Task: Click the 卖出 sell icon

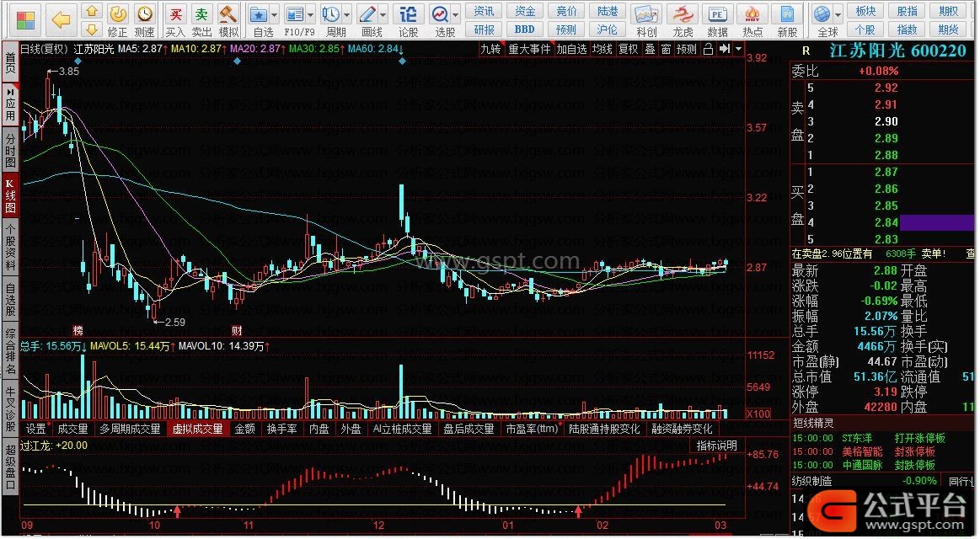Action: click(x=201, y=20)
